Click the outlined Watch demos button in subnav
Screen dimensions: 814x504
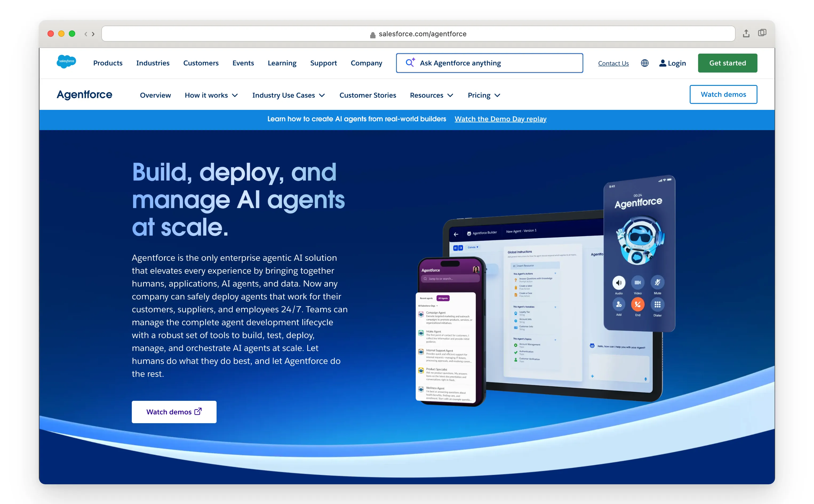point(723,94)
